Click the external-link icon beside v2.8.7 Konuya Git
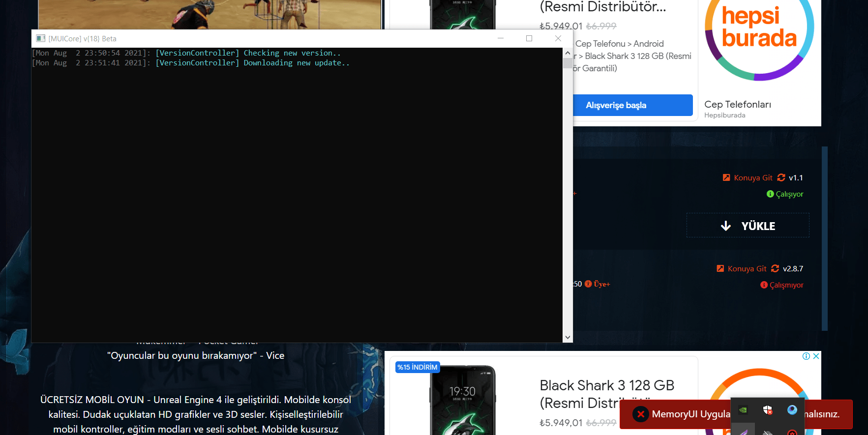This screenshot has height=435, width=868. coord(720,268)
